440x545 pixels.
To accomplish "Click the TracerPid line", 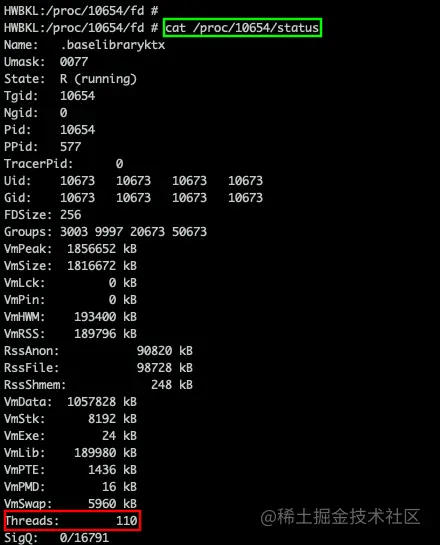I will (63, 164).
